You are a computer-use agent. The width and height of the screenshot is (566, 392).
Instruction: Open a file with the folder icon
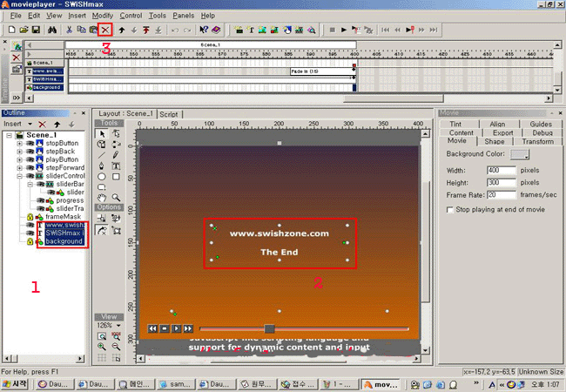click(24, 30)
